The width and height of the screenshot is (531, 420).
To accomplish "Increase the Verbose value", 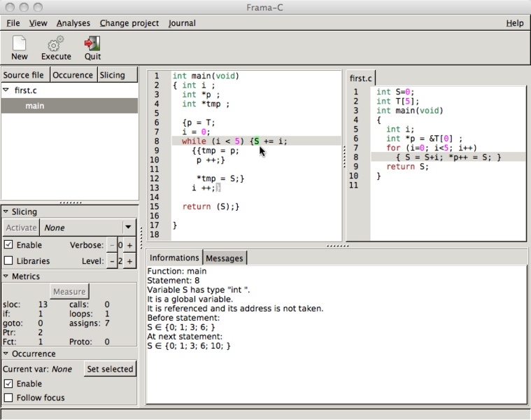I will pyautogui.click(x=129, y=245).
